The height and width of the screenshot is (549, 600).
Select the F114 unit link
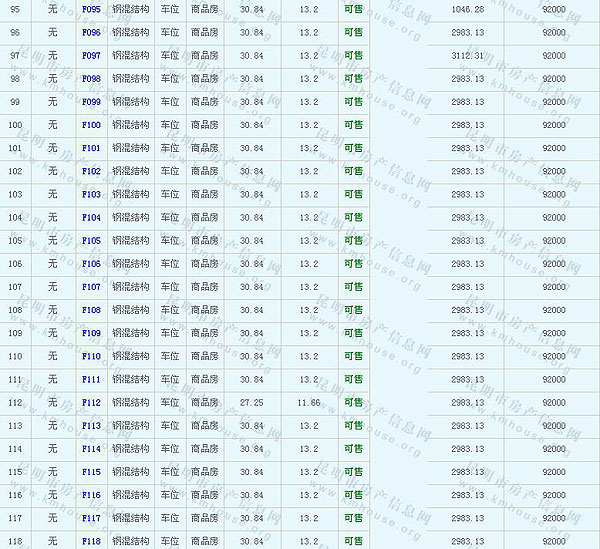tap(91, 448)
